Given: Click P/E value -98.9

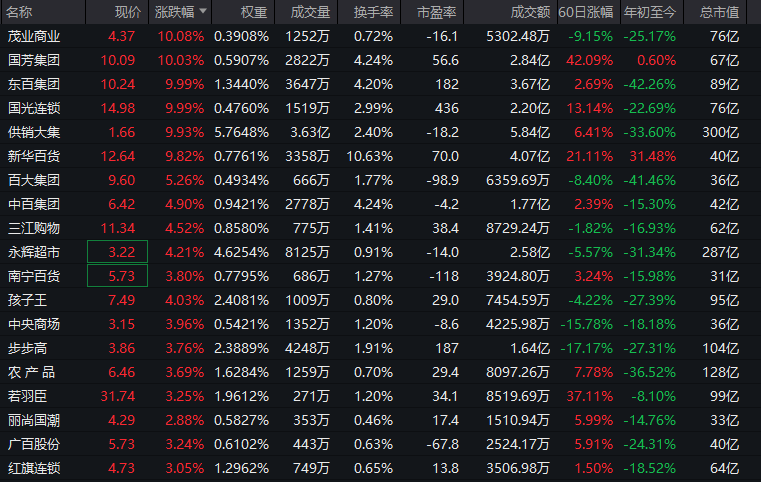Looking at the screenshot, I should [x=442, y=181].
